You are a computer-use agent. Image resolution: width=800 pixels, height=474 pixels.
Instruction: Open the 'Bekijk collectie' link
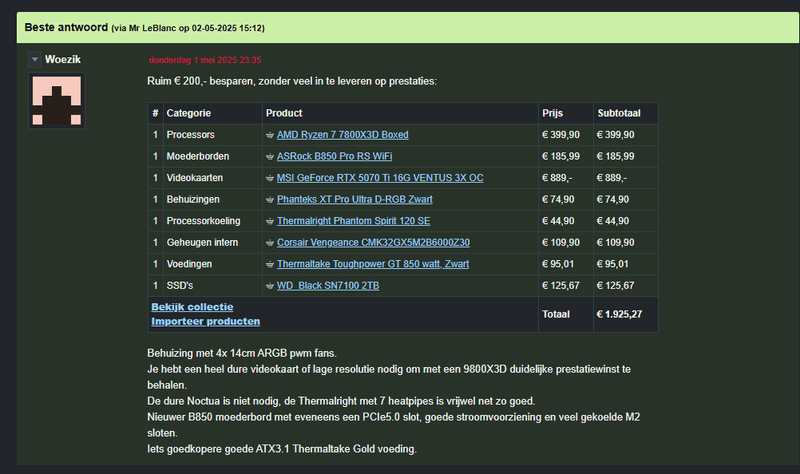point(192,307)
